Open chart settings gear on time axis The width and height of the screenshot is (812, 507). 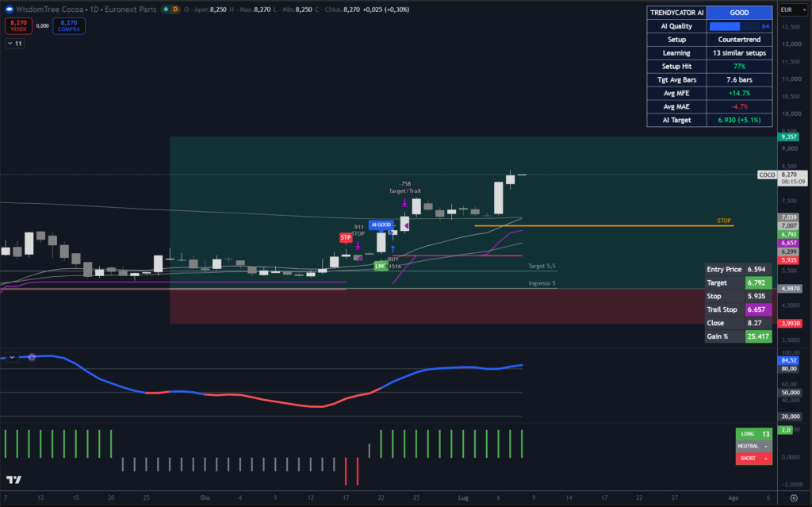coord(794,497)
